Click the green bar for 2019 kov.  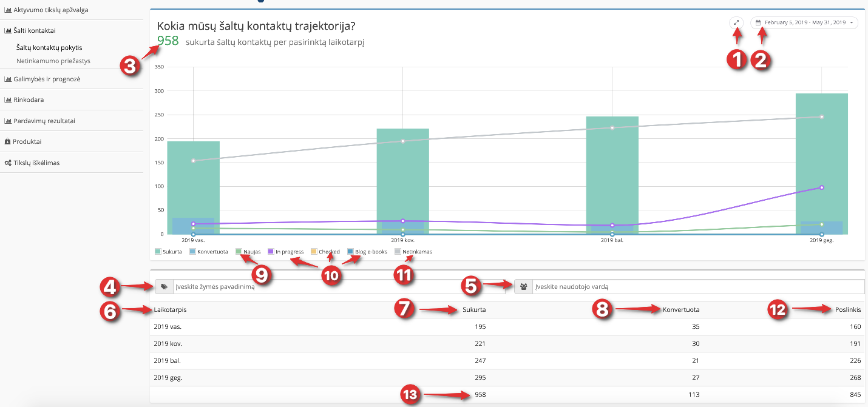402,181
